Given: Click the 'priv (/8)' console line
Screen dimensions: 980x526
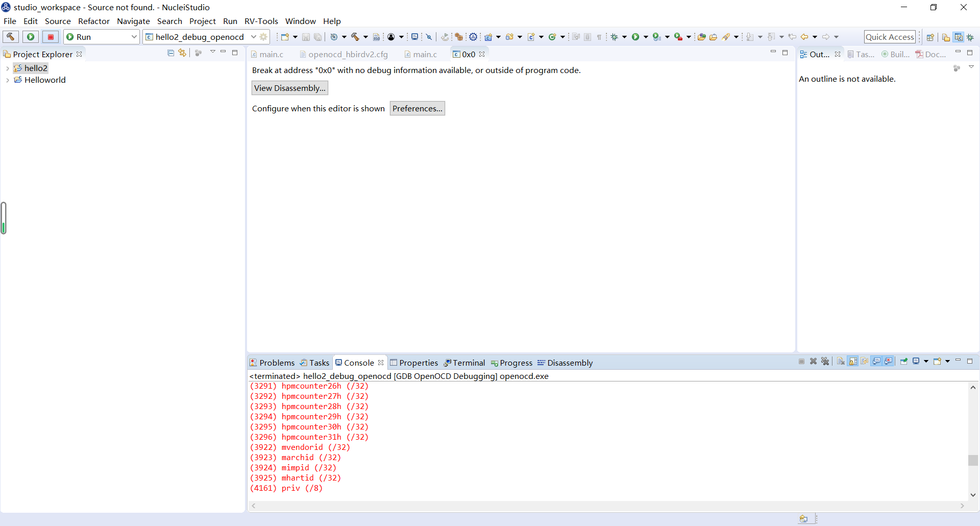Looking at the screenshot, I should (x=286, y=488).
